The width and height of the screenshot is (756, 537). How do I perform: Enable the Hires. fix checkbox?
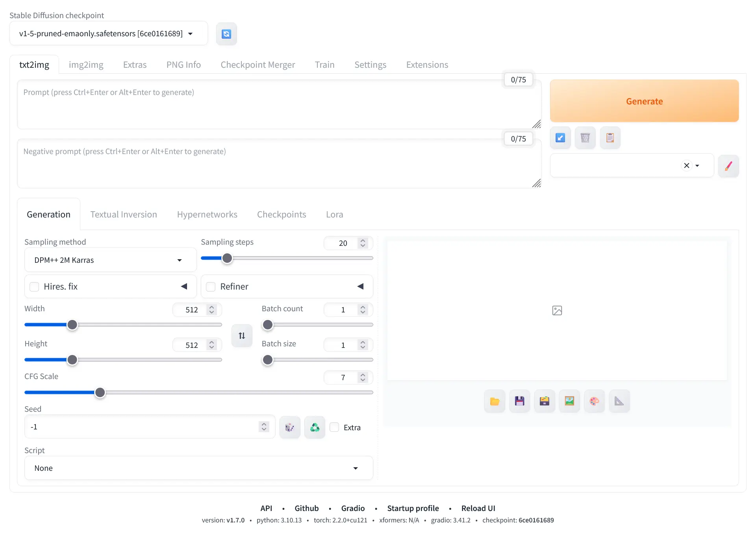(35, 287)
